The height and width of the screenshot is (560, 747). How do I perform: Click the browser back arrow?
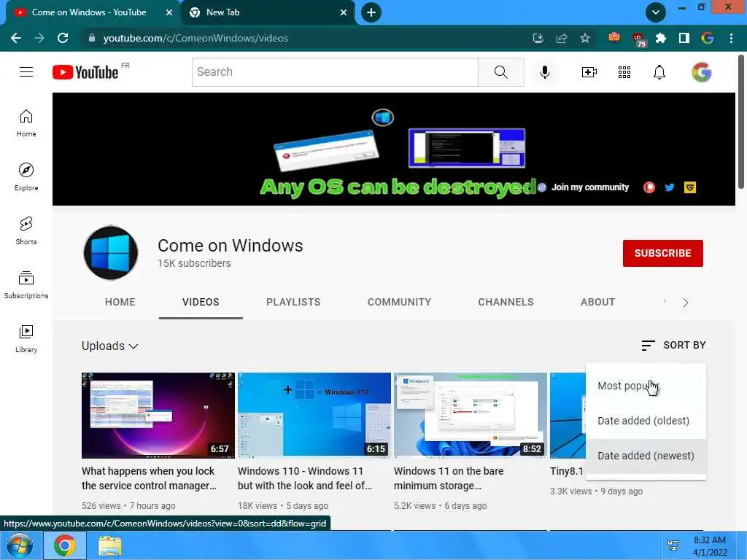click(x=16, y=38)
